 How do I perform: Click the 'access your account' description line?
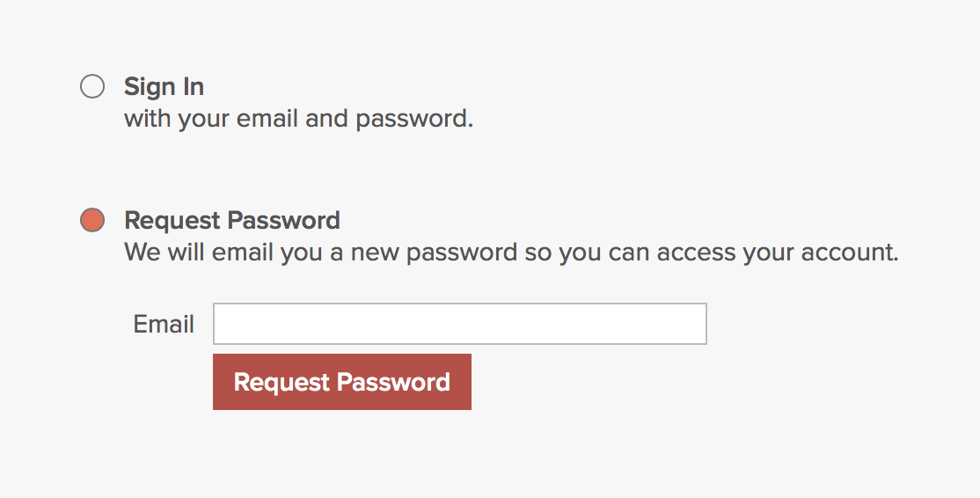point(510,253)
